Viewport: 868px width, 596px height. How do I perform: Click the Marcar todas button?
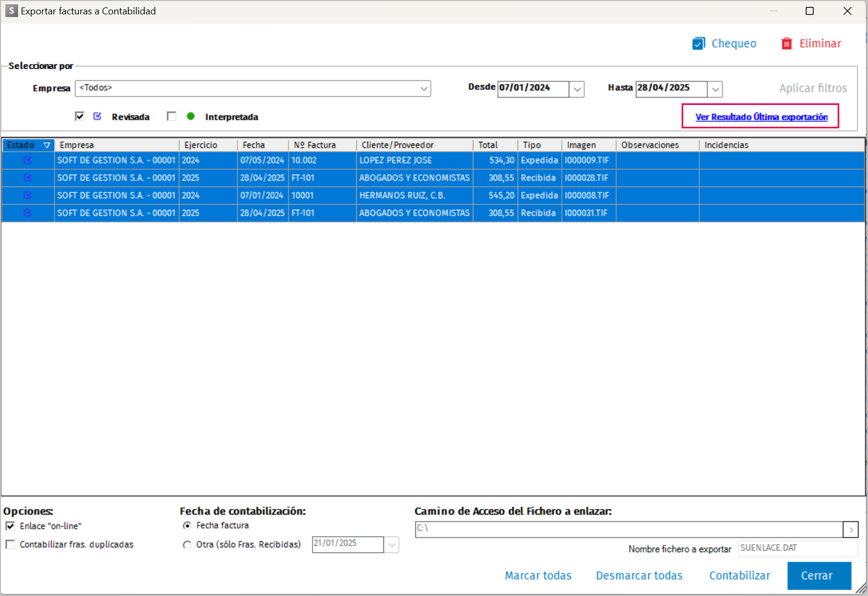tap(538, 576)
